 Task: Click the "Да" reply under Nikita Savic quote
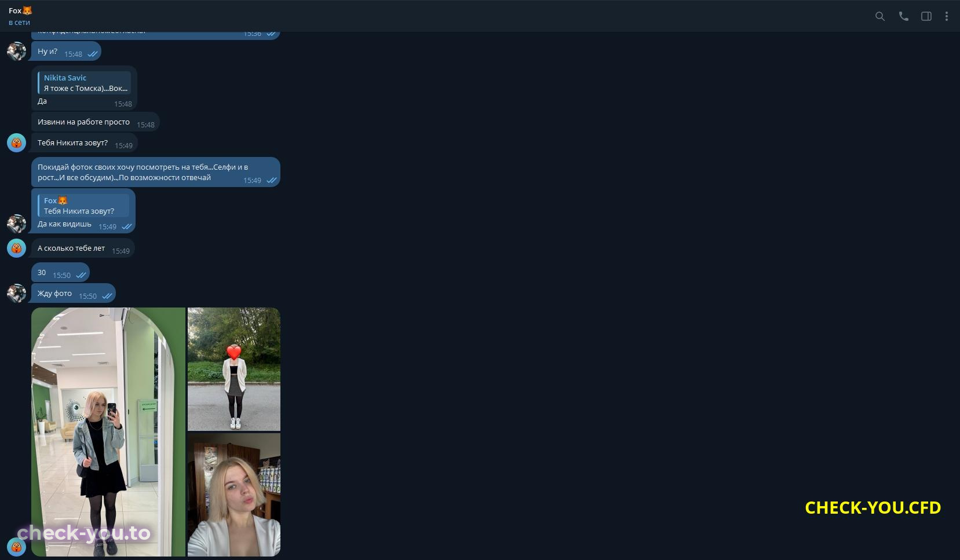click(42, 101)
